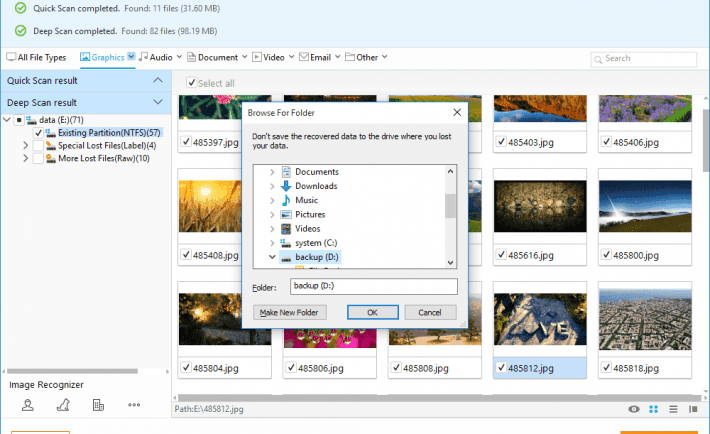Switch to detail pane view
The width and height of the screenshot is (710, 434).
[691, 409]
